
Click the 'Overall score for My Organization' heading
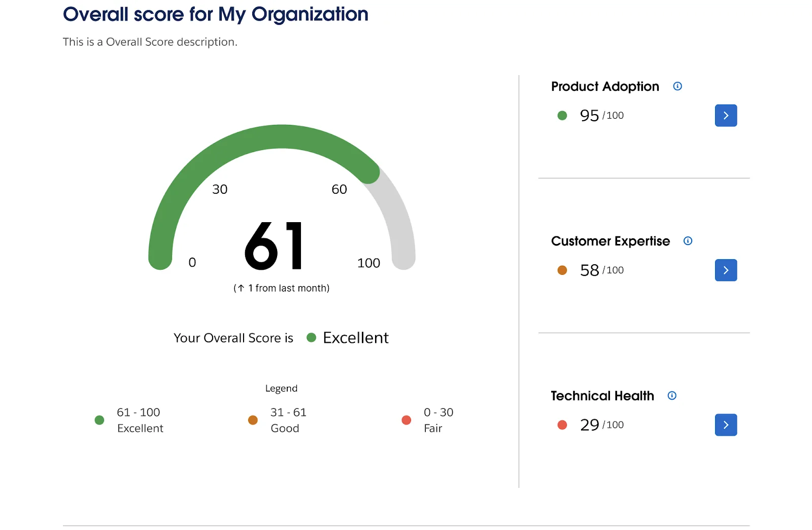pos(216,14)
